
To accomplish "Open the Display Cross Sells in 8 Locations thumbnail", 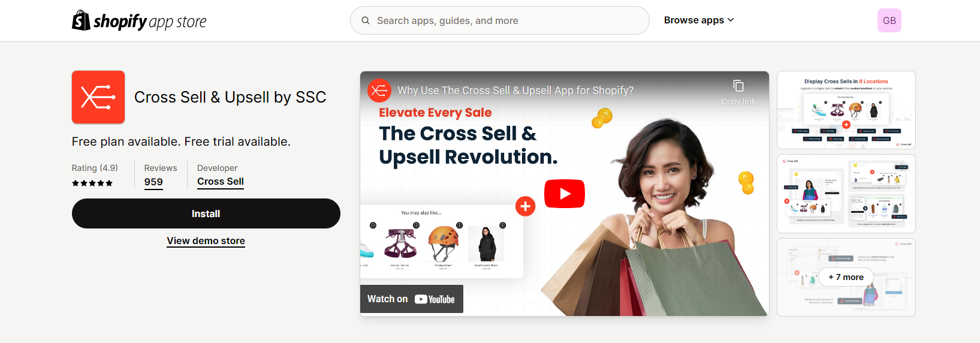I will click(846, 110).
